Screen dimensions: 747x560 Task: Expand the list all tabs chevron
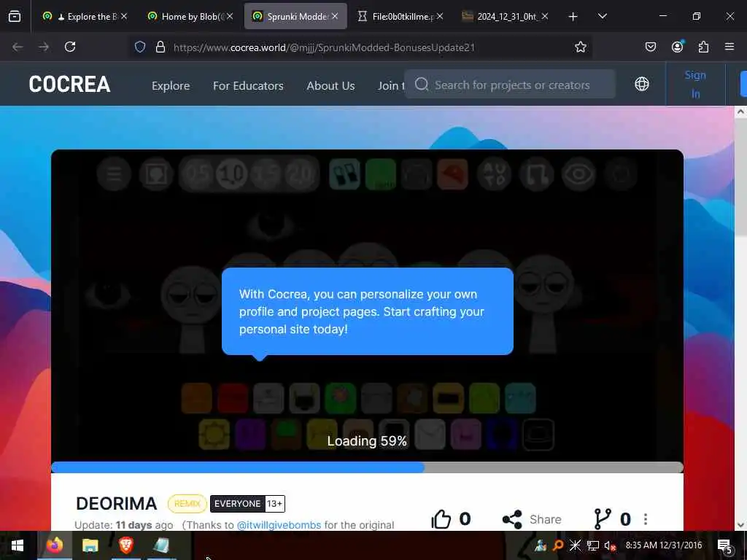(x=602, y=16)
